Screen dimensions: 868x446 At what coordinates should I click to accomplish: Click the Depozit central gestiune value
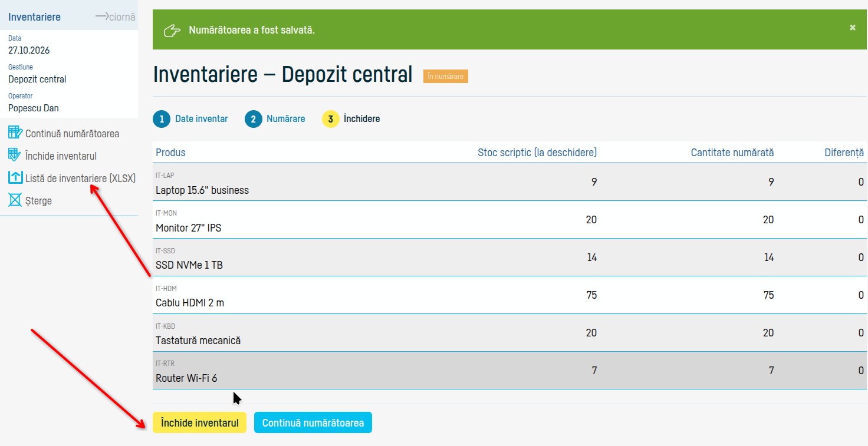[37, 79]
